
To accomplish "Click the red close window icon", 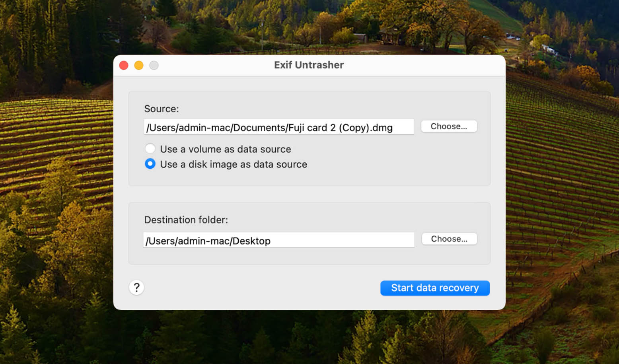I will click(x=124, y=65).
